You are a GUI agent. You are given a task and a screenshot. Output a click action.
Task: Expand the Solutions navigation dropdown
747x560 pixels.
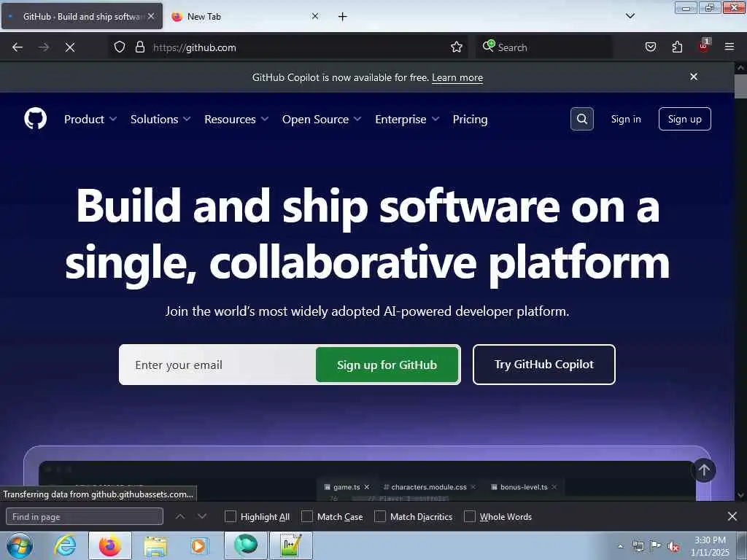(x=160, y=119)
